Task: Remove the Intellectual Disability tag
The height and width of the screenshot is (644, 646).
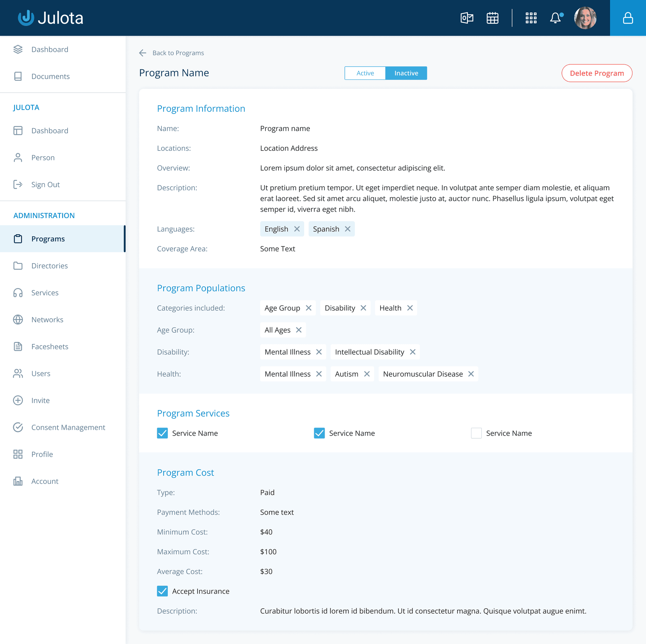Action: coord(412,352)
